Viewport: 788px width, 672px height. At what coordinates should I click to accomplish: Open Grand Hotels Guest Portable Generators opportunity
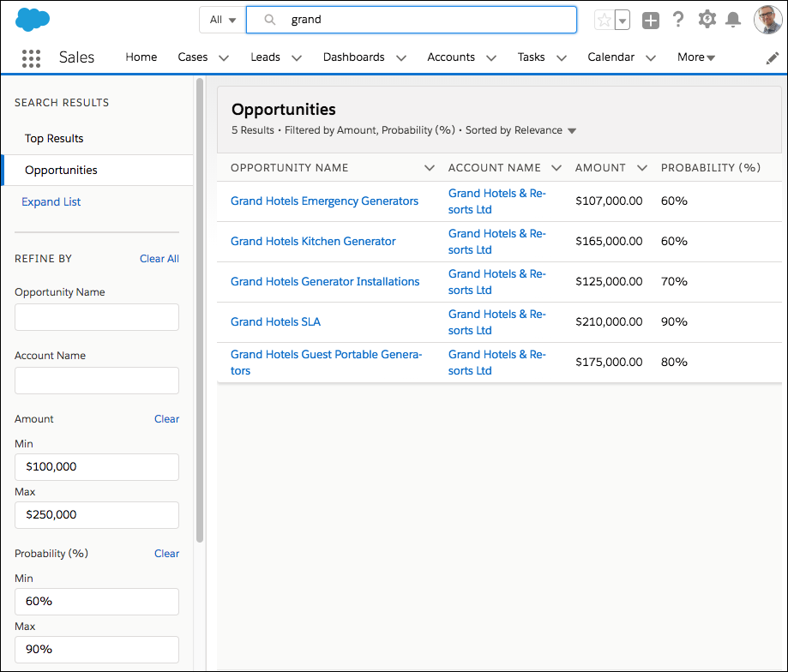[326, 363]
